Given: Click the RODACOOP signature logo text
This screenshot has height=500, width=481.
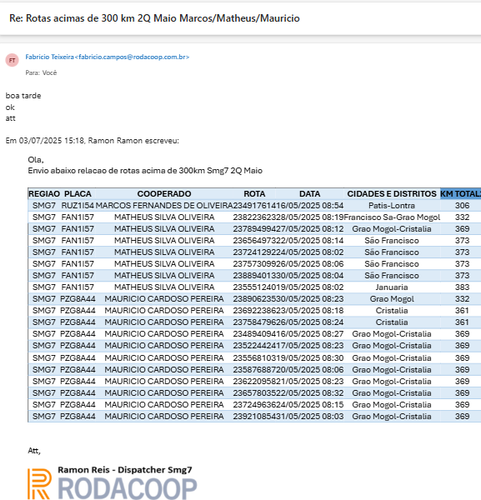Looking at the screenshot, I should point(127,488).
